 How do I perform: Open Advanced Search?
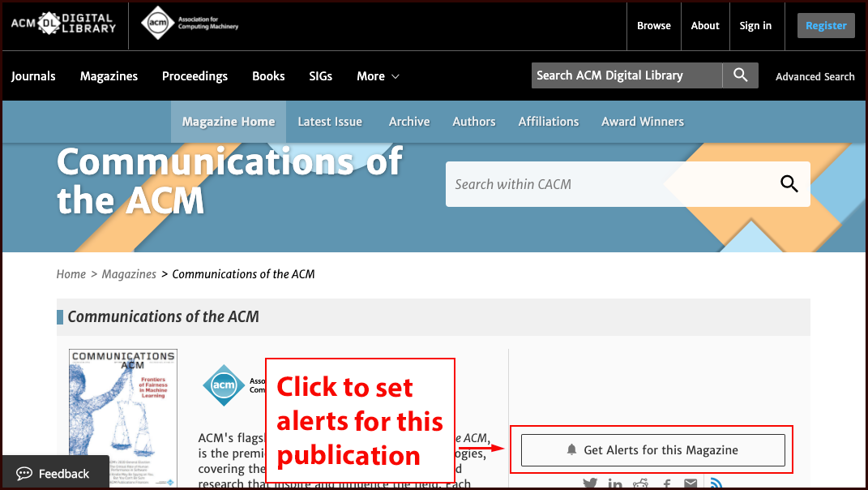point(815,76)
